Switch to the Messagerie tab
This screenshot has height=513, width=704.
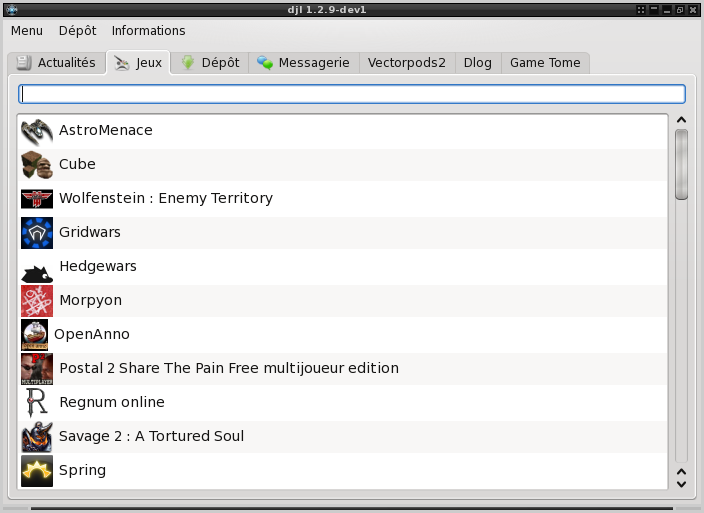pos(304,63)
